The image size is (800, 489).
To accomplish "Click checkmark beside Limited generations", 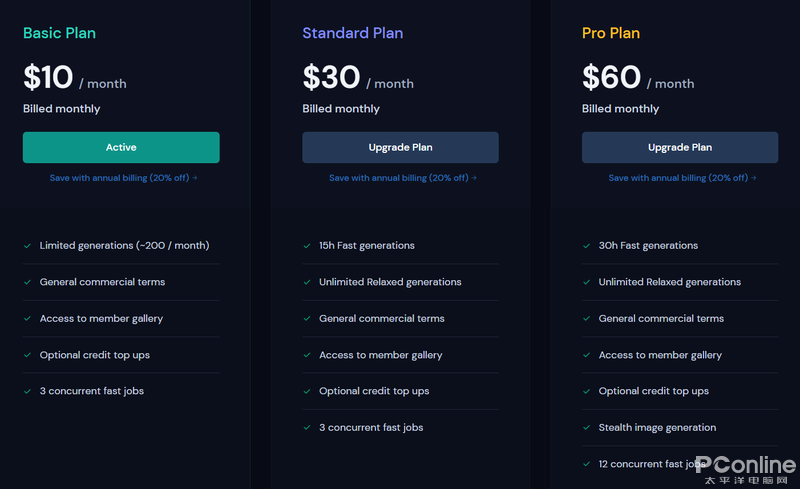I will point(28,246).
